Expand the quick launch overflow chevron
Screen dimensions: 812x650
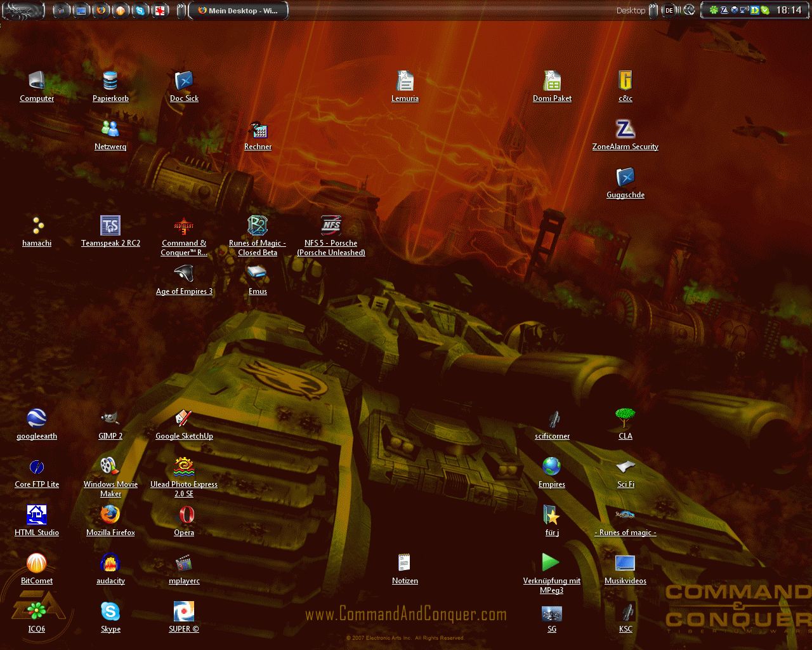(x=181, y=10)
